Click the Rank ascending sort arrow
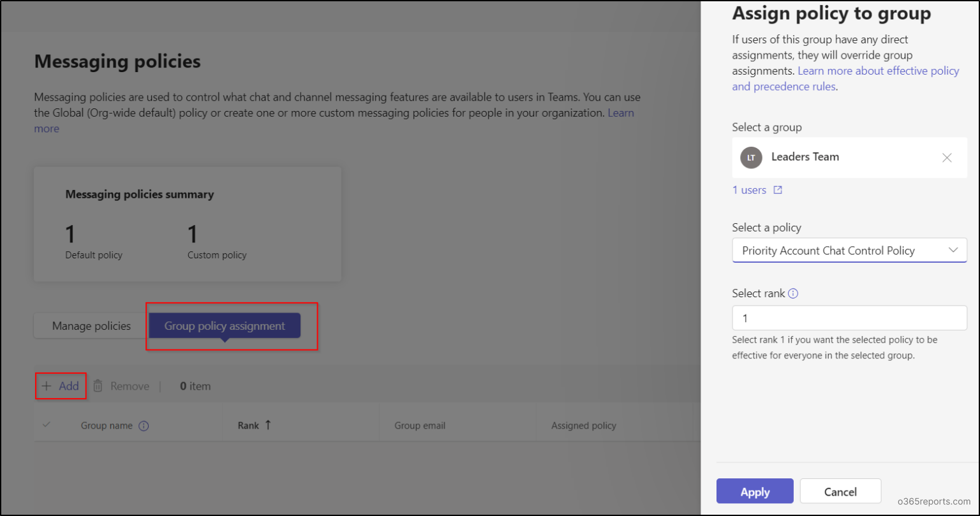This screenshot has height=516, width=980. tap(267, 425)
